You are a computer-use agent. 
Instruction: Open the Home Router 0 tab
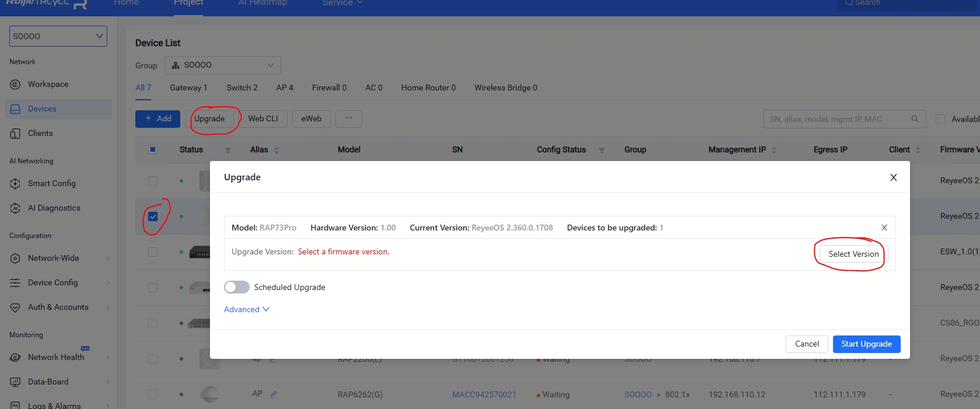428,88
